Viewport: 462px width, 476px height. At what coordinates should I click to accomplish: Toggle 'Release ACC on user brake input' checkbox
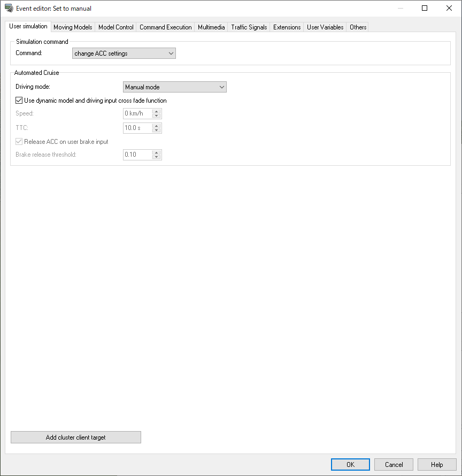point(19,142)
